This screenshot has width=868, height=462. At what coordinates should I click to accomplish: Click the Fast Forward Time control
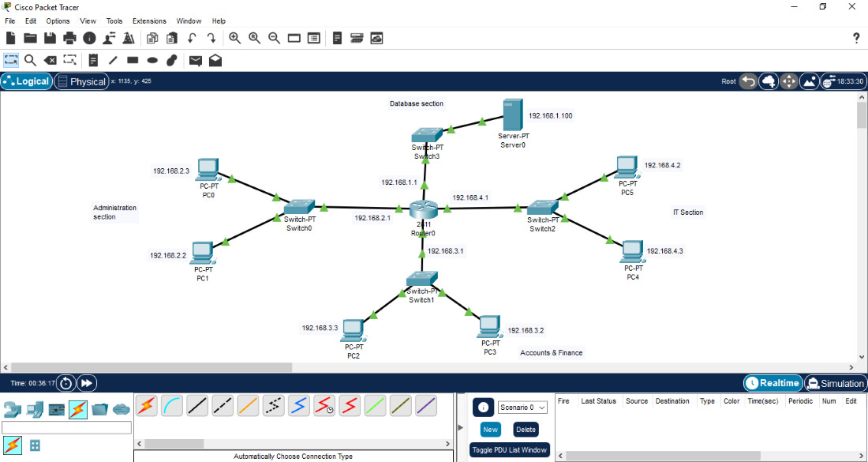(x=87, y=383)
